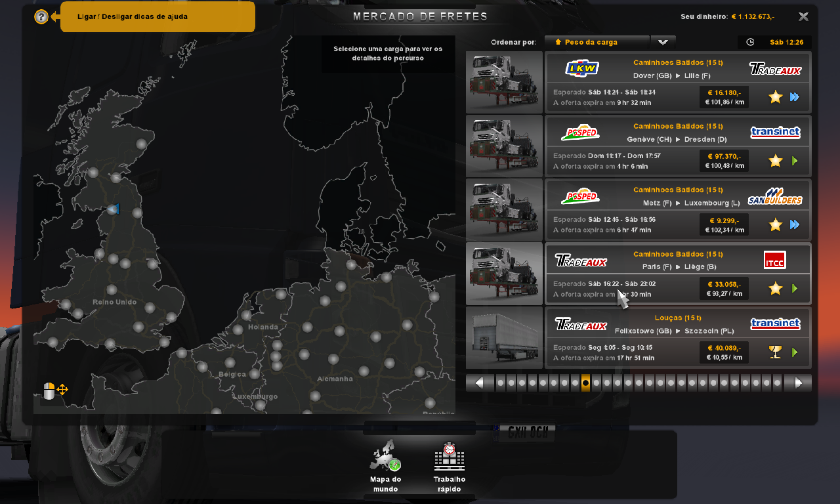Click star icon in Paris to Liège row

(x=776, y=288)
